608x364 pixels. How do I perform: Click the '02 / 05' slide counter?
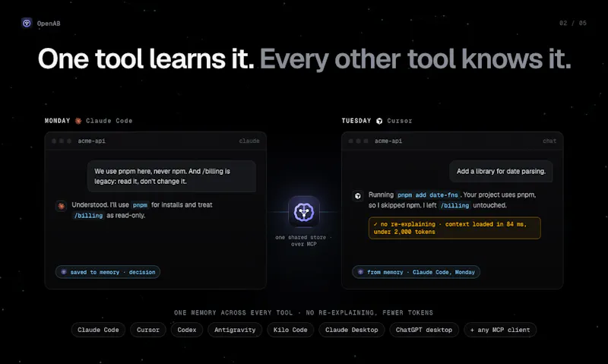click(573, 24)
